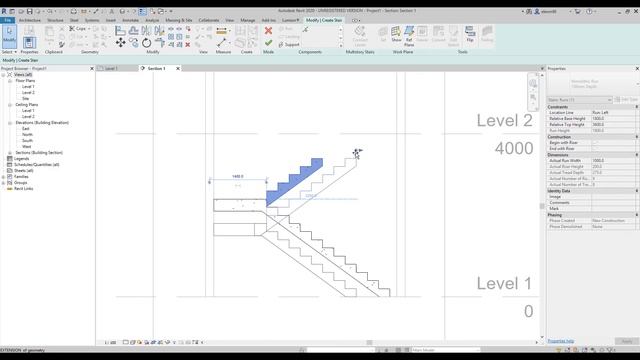
Task: Select the Modify tool in the ribbon
Action: pos(9,36)
